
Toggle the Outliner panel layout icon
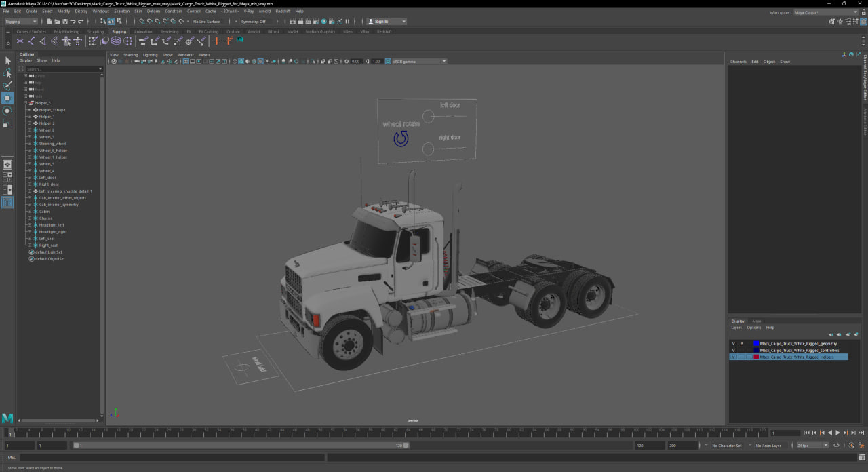point(7,202)
